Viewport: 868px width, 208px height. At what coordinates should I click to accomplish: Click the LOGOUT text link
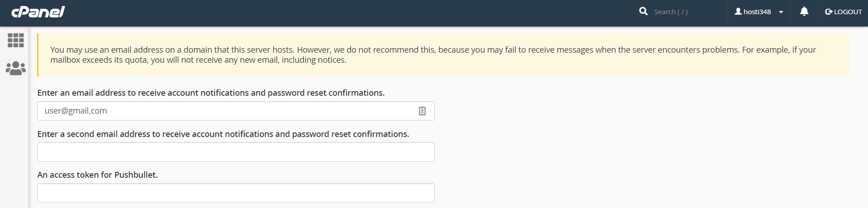pyautogui.click(x=848, y=12)
